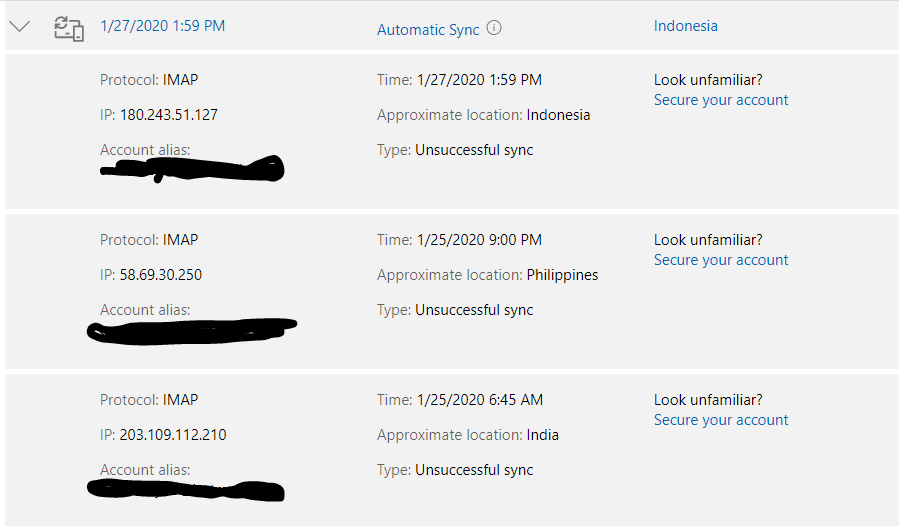Click the Indonesia header link
899x526 pixels.
(685, 26)
